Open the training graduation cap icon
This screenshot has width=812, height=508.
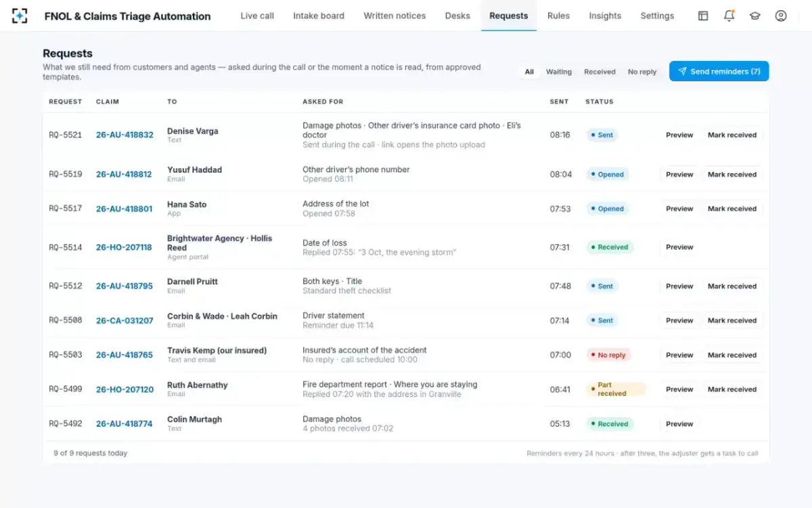755,16
